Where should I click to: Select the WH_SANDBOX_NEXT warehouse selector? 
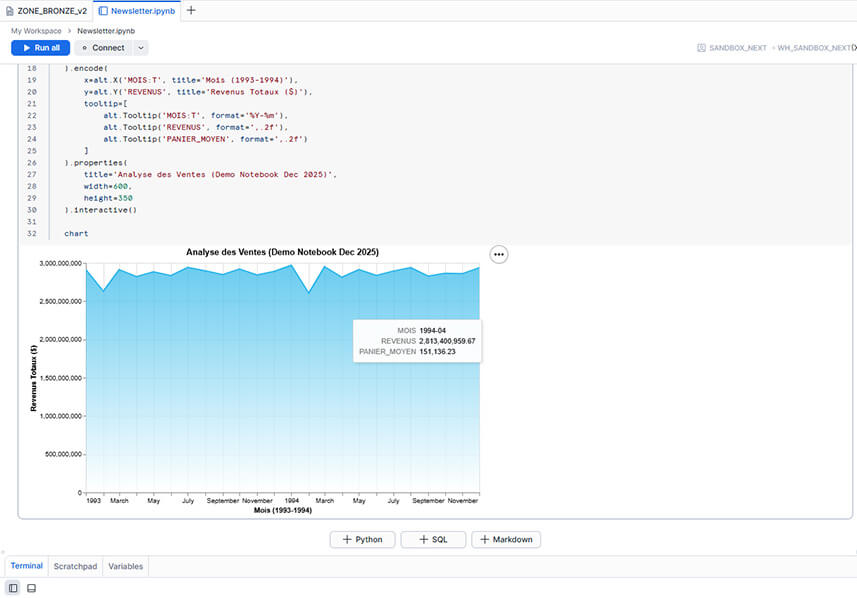(812, 47)
